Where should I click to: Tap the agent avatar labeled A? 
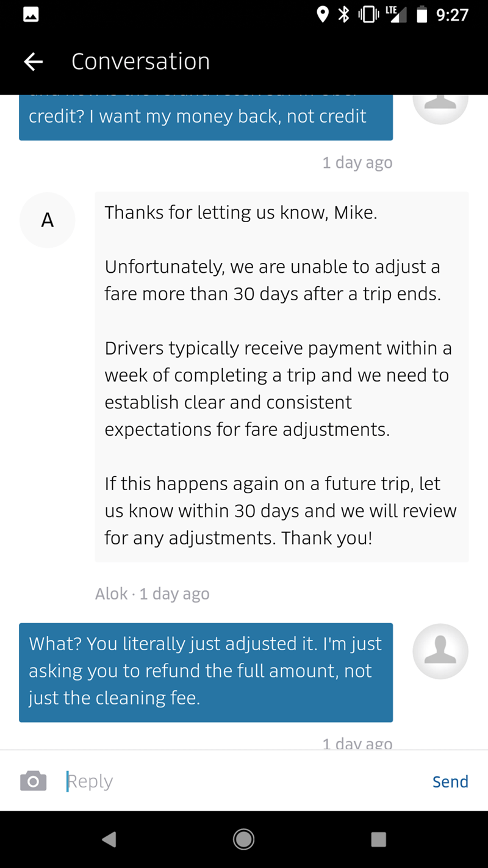(x=48, y=220)
